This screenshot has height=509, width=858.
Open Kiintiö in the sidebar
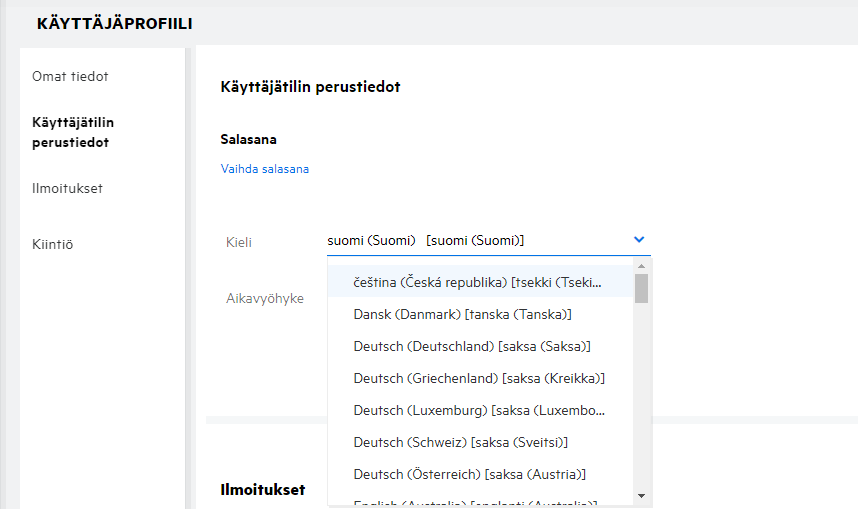[x=52, y=244]
